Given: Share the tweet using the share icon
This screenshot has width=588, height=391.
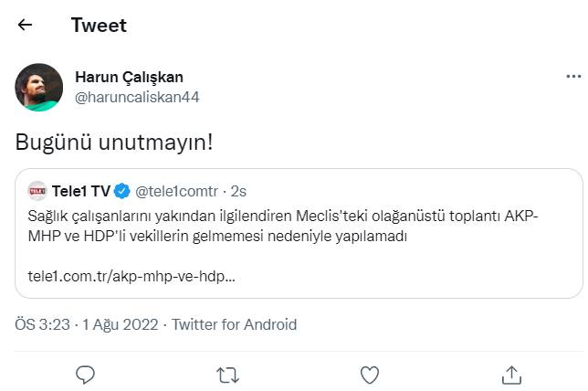Looking at the screenshot, I should click(511, 374).
